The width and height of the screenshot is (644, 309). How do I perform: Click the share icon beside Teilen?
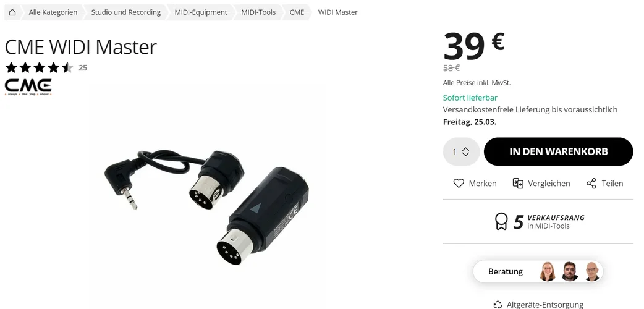(591, 184)
